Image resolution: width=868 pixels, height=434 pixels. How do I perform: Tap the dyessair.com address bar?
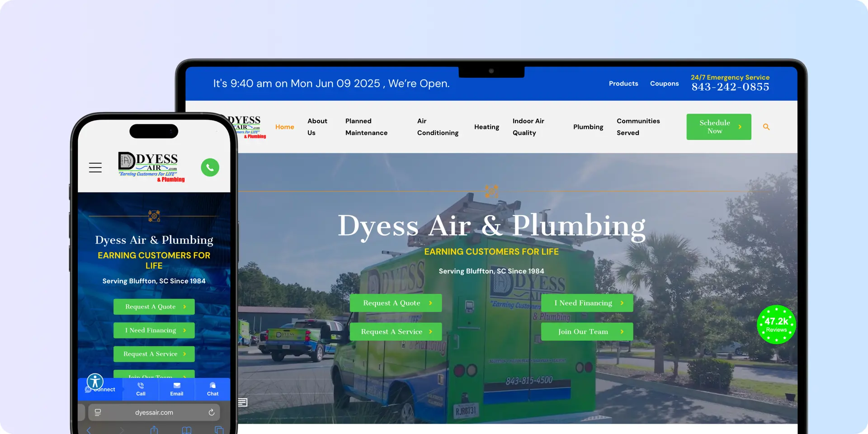(154, 412)
